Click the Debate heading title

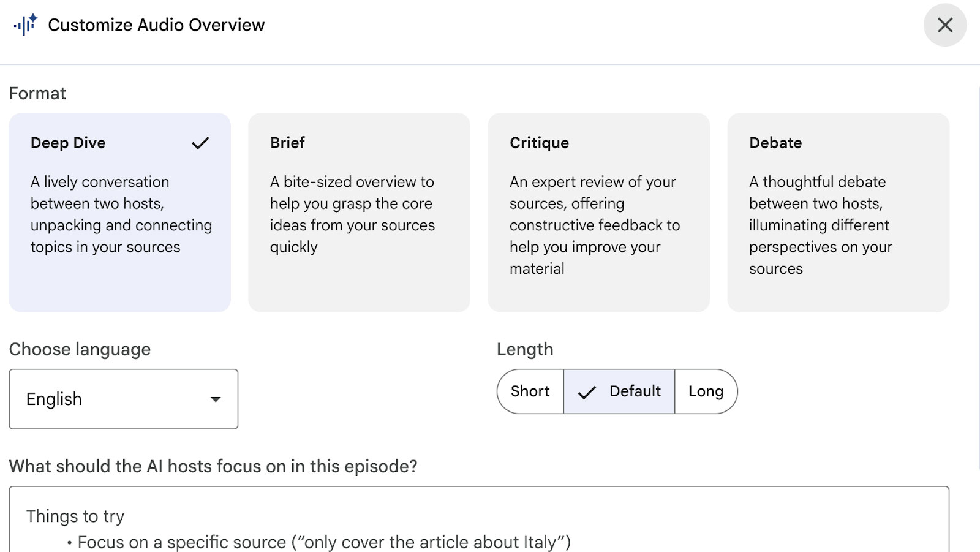coord(775,143)
